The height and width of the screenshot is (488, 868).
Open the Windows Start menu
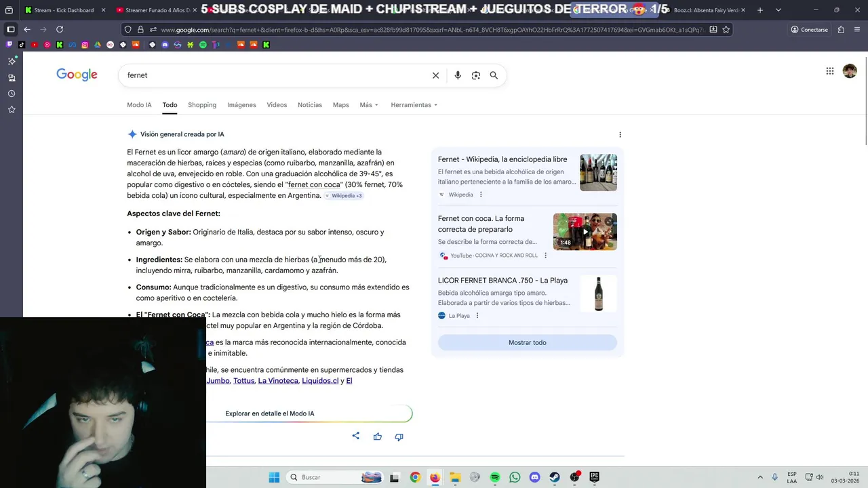pos(274,477)
